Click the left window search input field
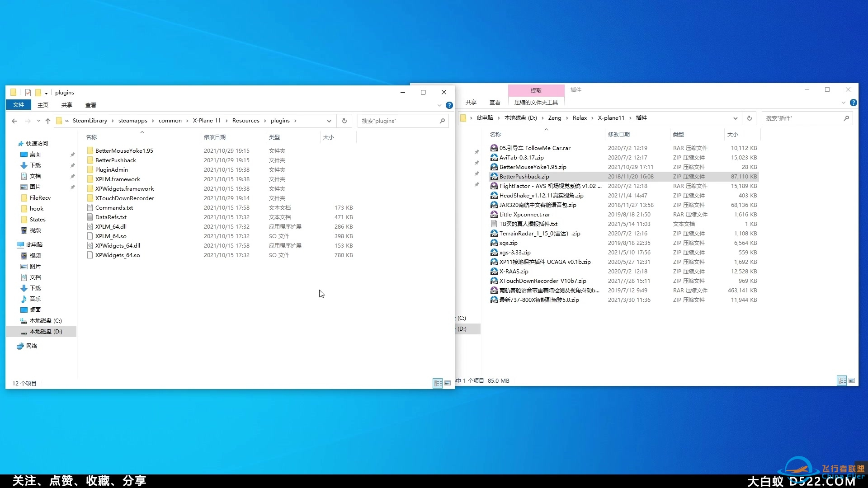 (401, 120)
